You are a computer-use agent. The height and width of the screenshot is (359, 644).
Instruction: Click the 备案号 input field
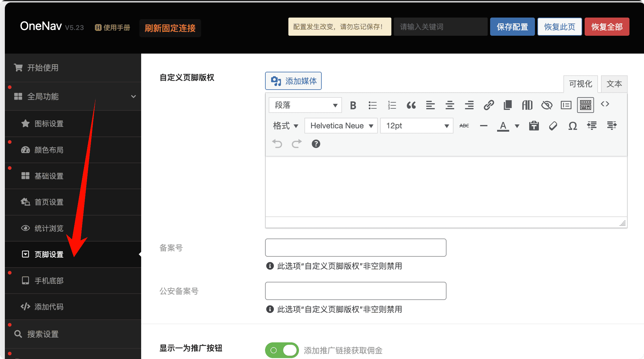pos(355,248)
